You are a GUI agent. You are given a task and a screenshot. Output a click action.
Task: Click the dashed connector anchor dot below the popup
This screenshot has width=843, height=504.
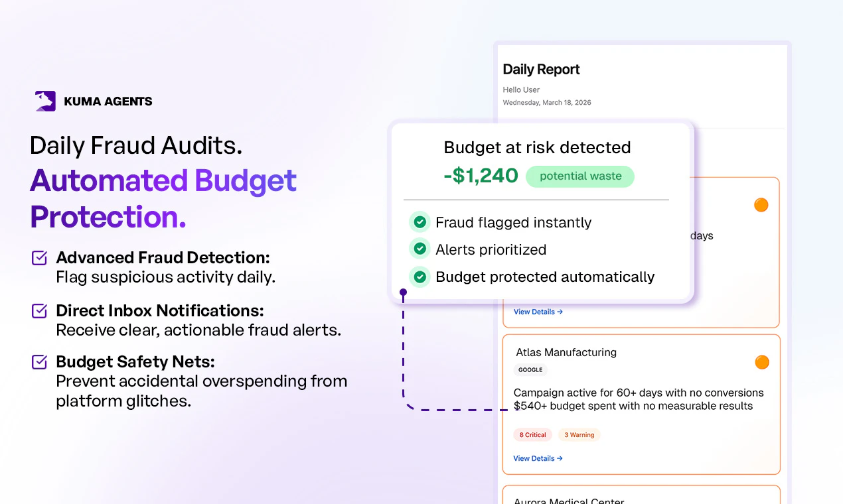point(403,292)
